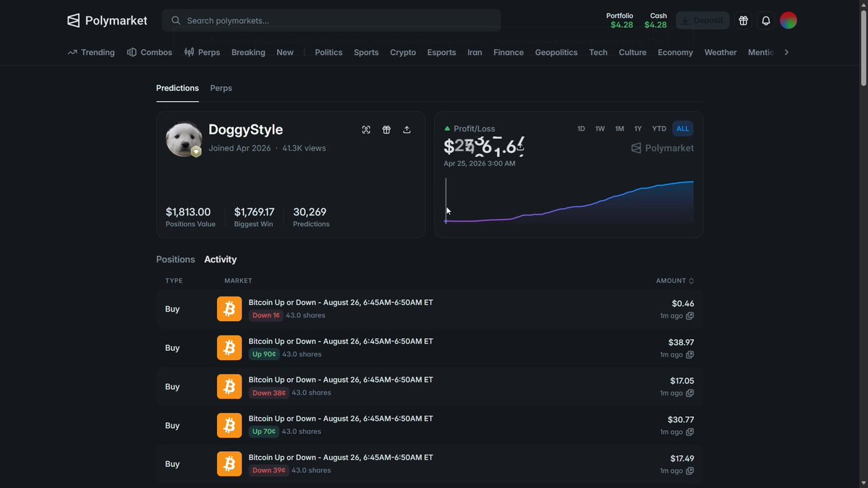Click the share icon in DoggyStyle's profile card

click(407, 129)
